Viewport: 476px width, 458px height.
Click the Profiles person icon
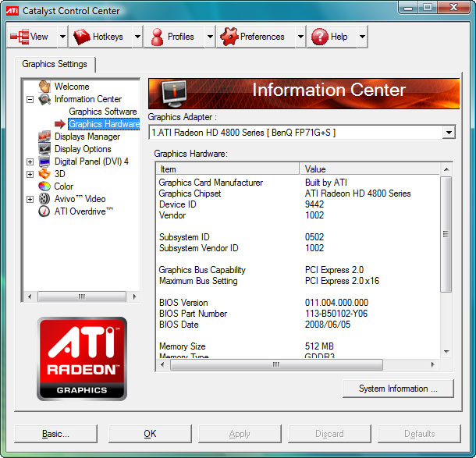coord(158,37)
